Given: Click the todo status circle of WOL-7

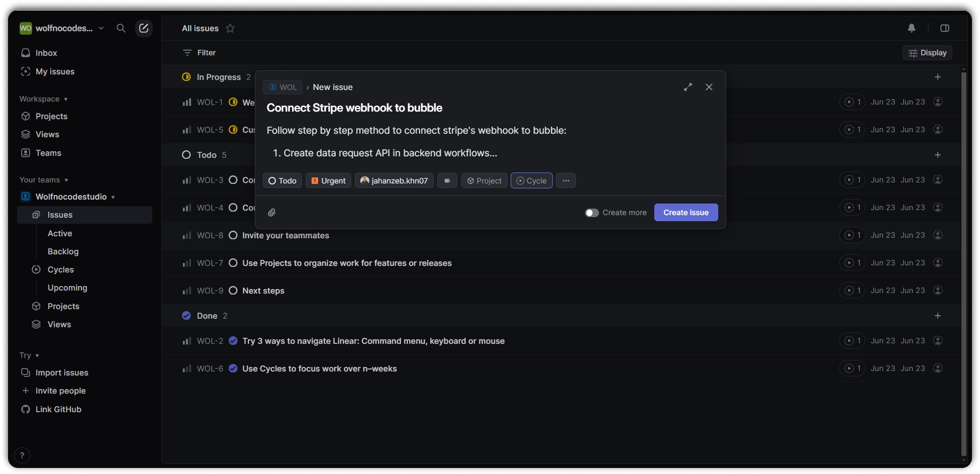Looking at the screenshot, I should pos(233,263).
